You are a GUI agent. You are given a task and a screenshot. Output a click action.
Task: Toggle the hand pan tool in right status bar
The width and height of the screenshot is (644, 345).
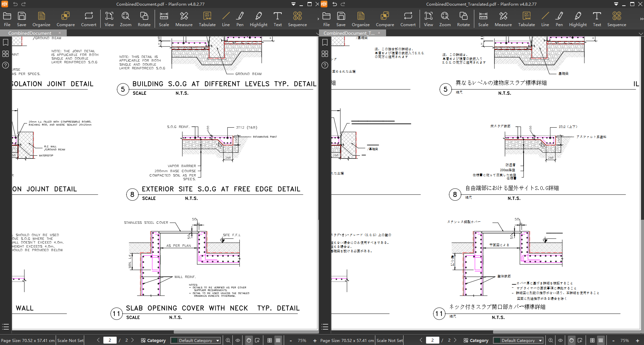coord(571,340)
